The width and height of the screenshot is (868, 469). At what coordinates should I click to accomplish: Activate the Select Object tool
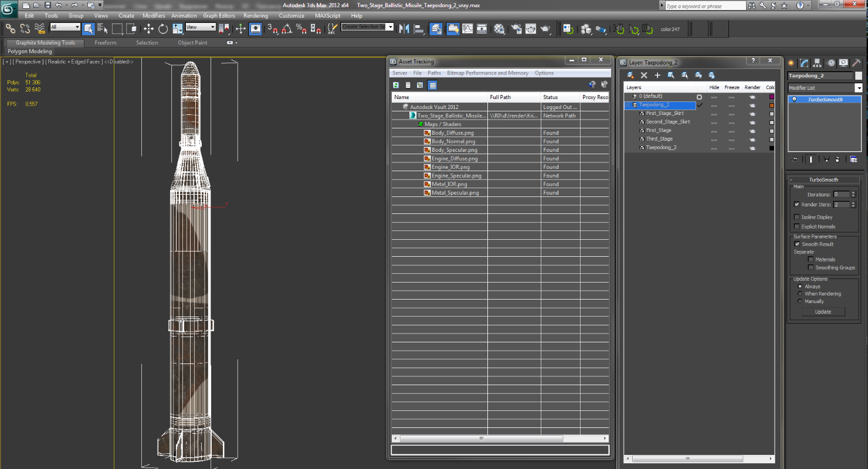click(x=89, y=29)
